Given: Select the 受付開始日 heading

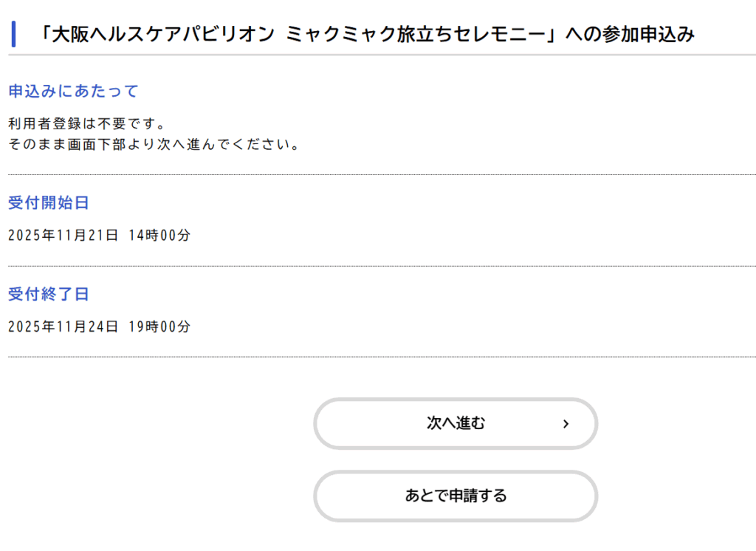Looking at the screenshot, I should pyautogui.click(x=49, y=203).
